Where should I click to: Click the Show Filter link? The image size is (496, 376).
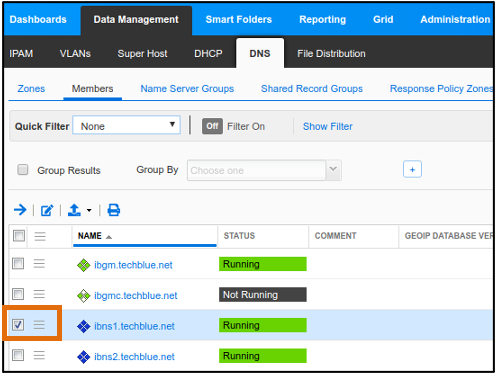pyautogui.click(x=328, y=127)
